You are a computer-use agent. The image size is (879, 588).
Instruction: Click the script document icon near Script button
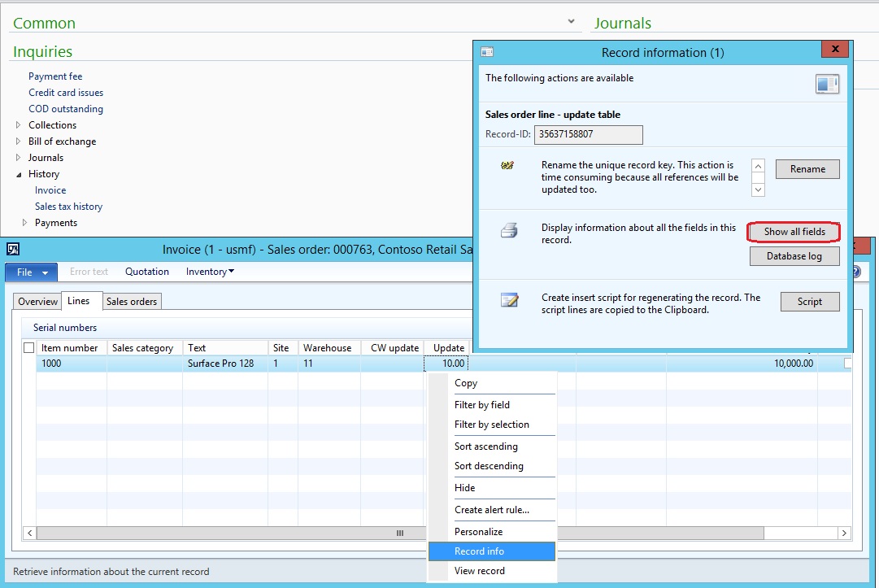click(x=511, y=298)
